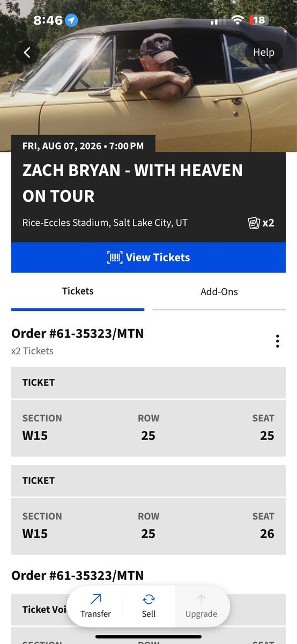Tap the Zach Bryan event header image
This screenshot has height=644, width=297.
click(x=148, y=75)
